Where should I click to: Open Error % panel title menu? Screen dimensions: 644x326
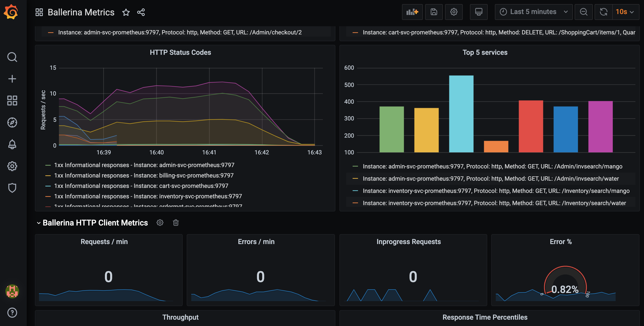click(561, 242)
